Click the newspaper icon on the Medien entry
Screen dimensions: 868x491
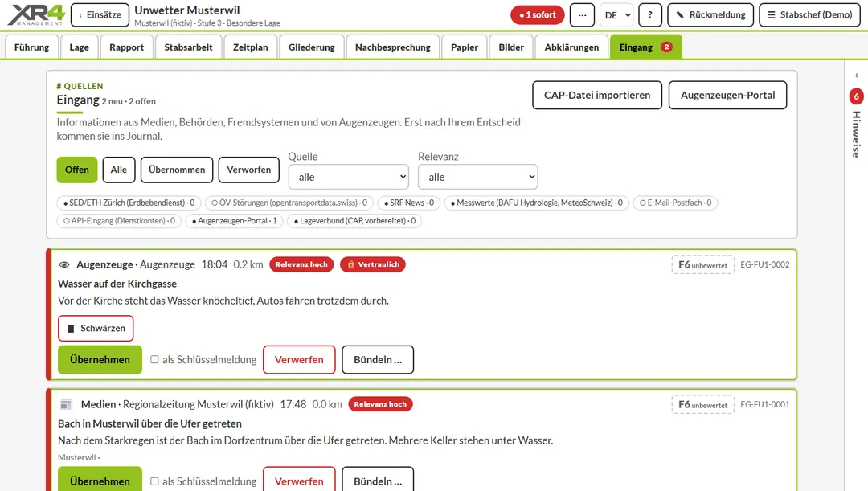(66, 405)
